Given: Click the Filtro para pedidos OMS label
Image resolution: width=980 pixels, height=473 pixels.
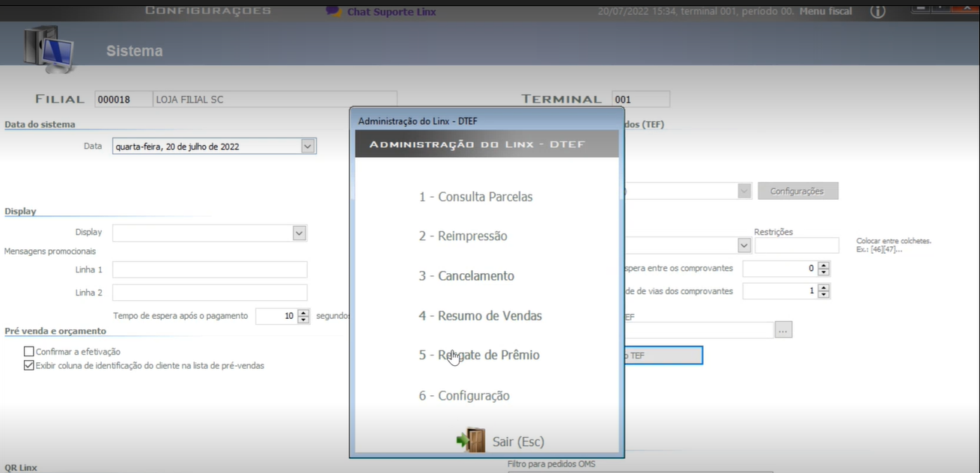Looking at the screenshot, I should click(552, 464).
